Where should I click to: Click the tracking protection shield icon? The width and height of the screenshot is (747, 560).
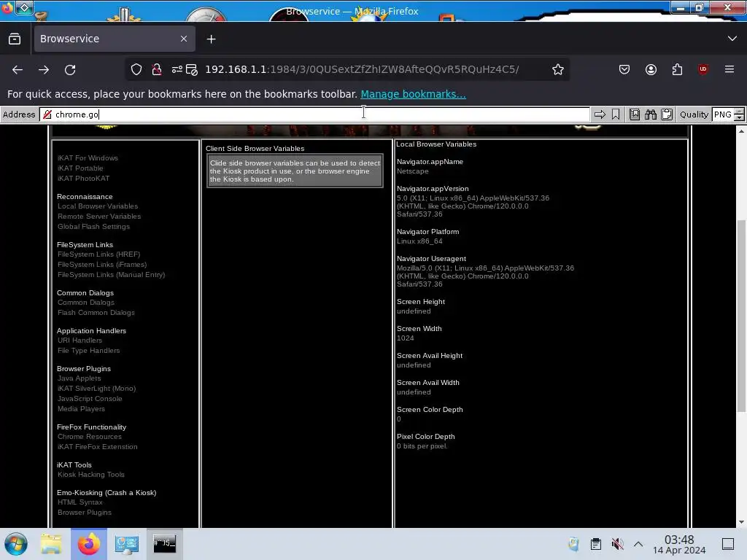(x=136, y=69)
